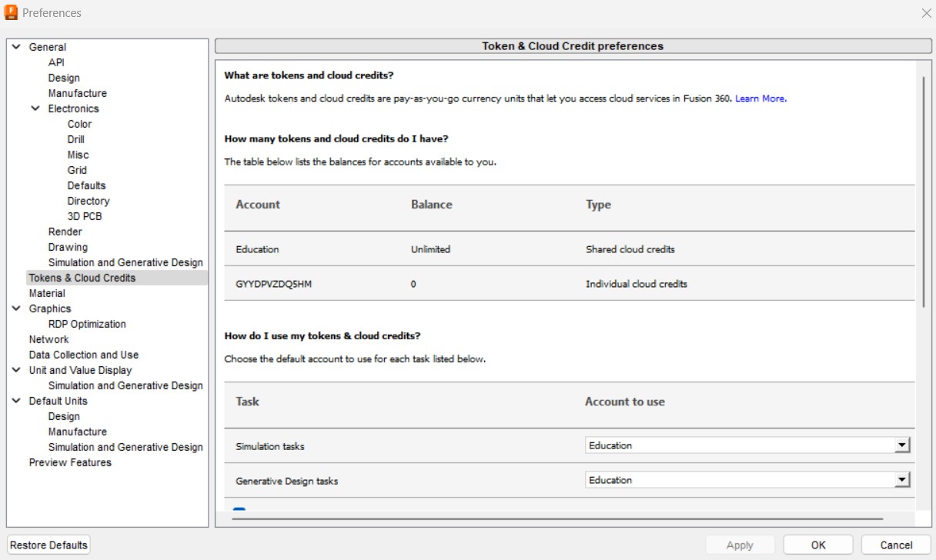Click the Learn More link
This screenshot has height=560, width=936.
pyautogui.click(x=760, y=98)
